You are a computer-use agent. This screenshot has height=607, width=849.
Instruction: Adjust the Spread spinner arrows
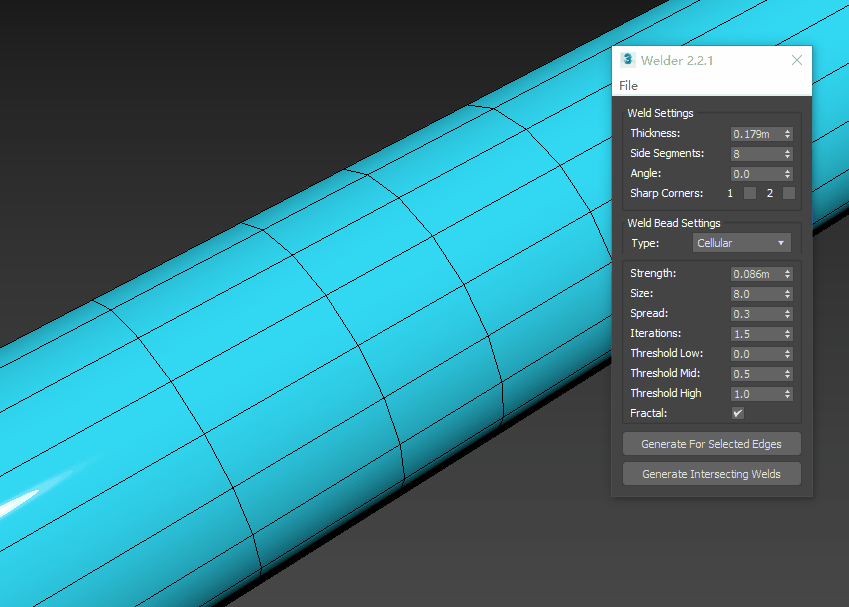[x=788, y=314]
